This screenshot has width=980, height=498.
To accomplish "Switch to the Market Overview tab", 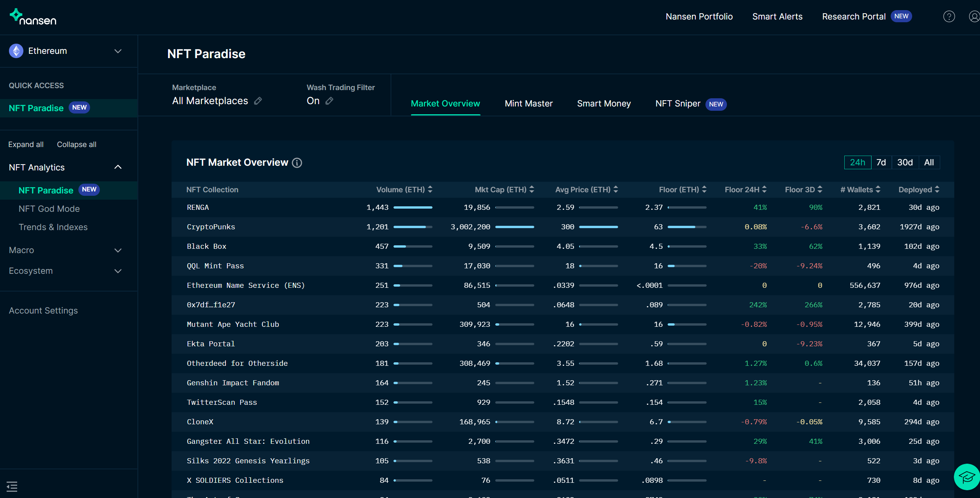I will (x=445, y=104).
